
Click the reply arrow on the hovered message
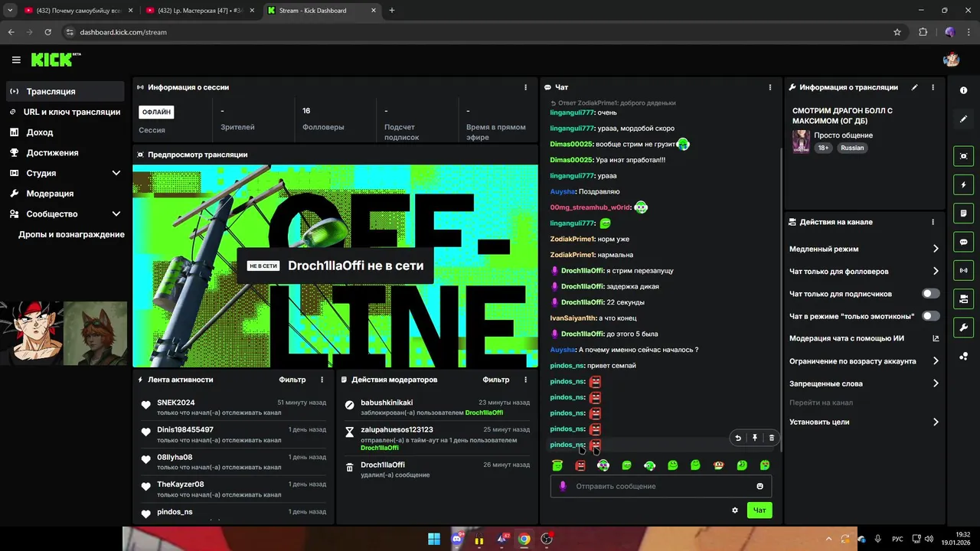click(x=738, y=438)
